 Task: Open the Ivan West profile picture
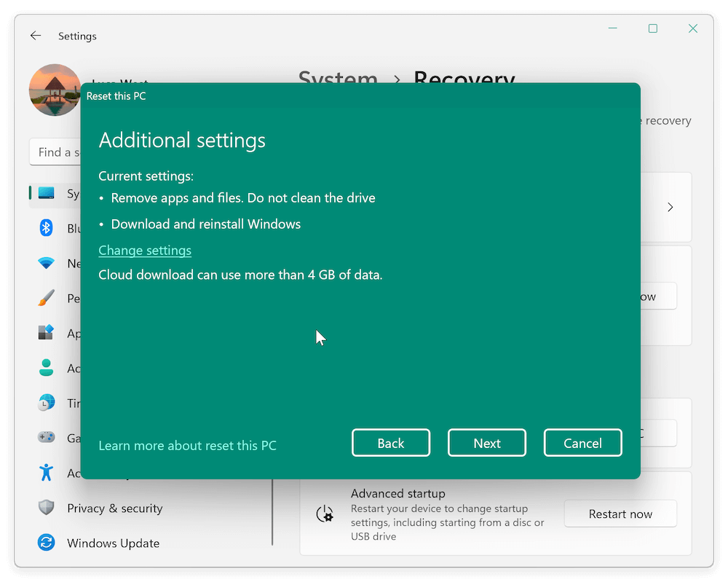point(55,90)
